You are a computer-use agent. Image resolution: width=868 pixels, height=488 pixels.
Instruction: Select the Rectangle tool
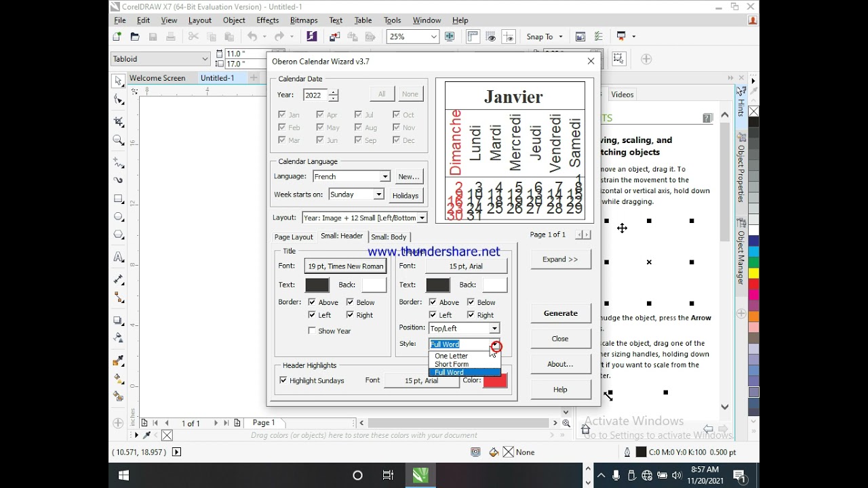pos(119,199)
